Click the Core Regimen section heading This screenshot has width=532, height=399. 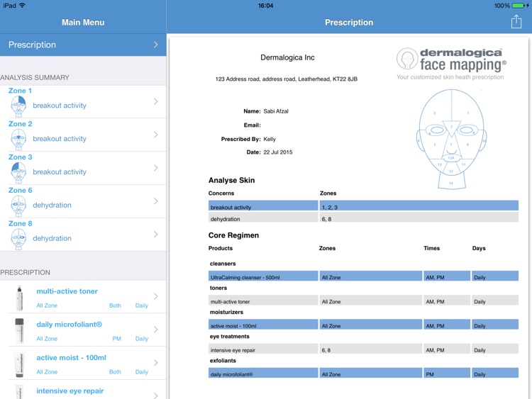[x=233, y=235]
